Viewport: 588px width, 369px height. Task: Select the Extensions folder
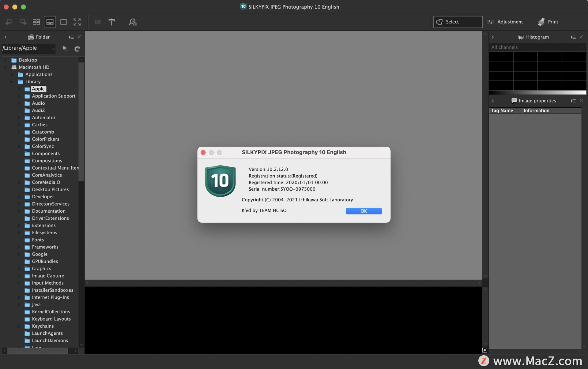(44, 225)
